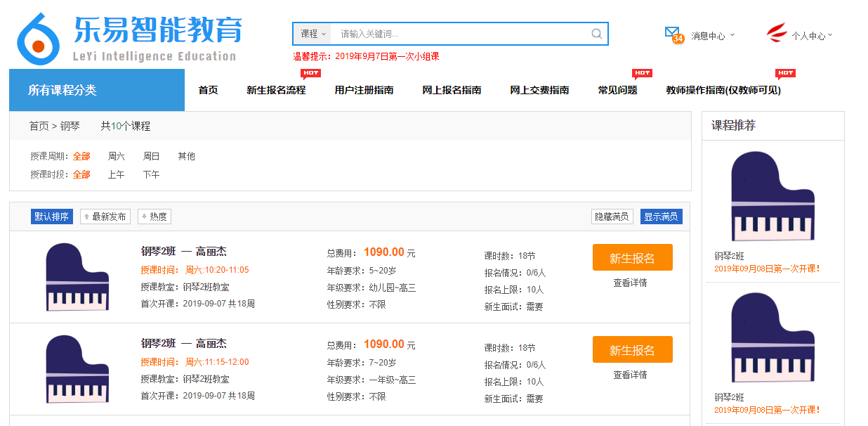Click the keyword search input field

(460, 34)
